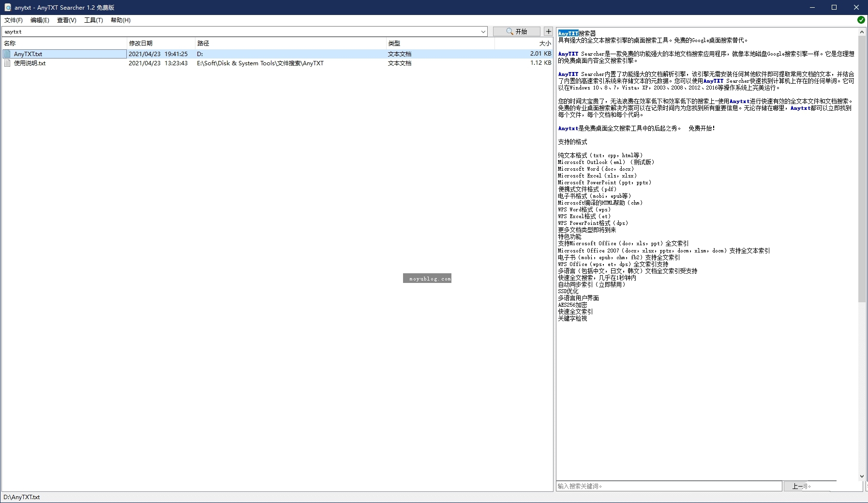The image size is (868, 503).
Task: Sort results by the 类型 column header
Action: pyautogui.click(x=440, y=43)
